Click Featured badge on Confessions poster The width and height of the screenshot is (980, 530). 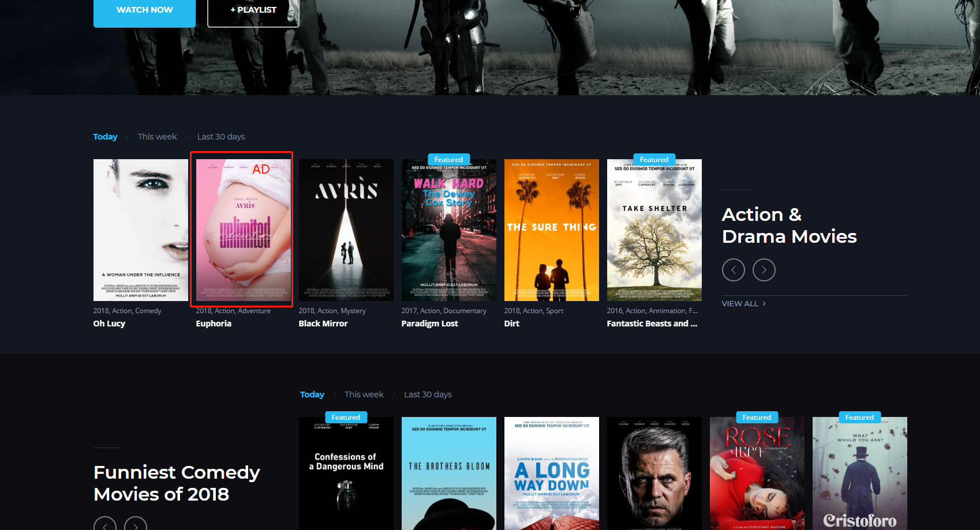(x=346, y=418)
